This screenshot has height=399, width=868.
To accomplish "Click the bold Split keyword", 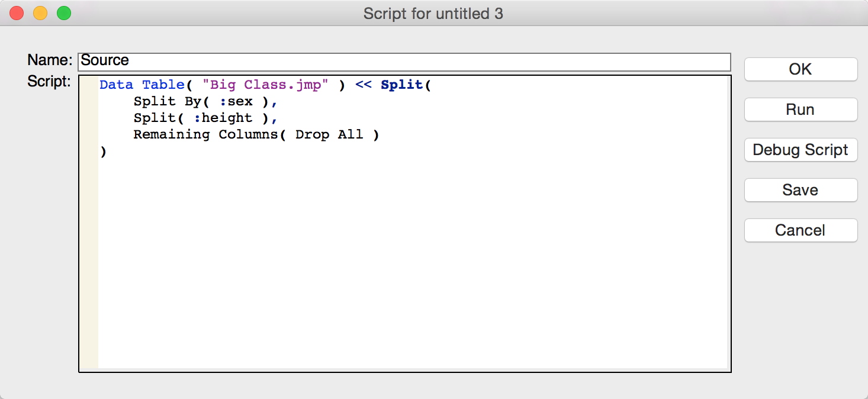I will click(402, 85).
